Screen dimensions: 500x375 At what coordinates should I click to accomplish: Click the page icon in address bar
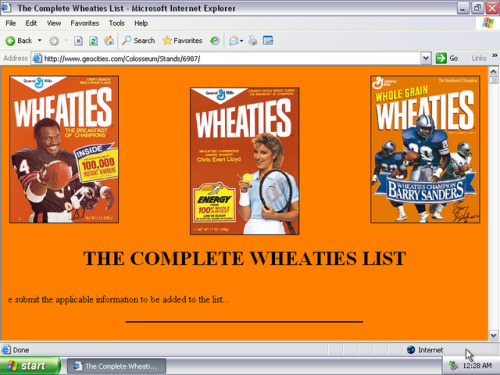coord(37,58)
